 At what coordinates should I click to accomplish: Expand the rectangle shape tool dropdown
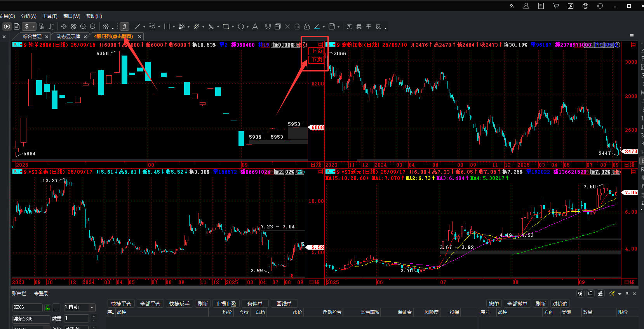click(233, 27)
